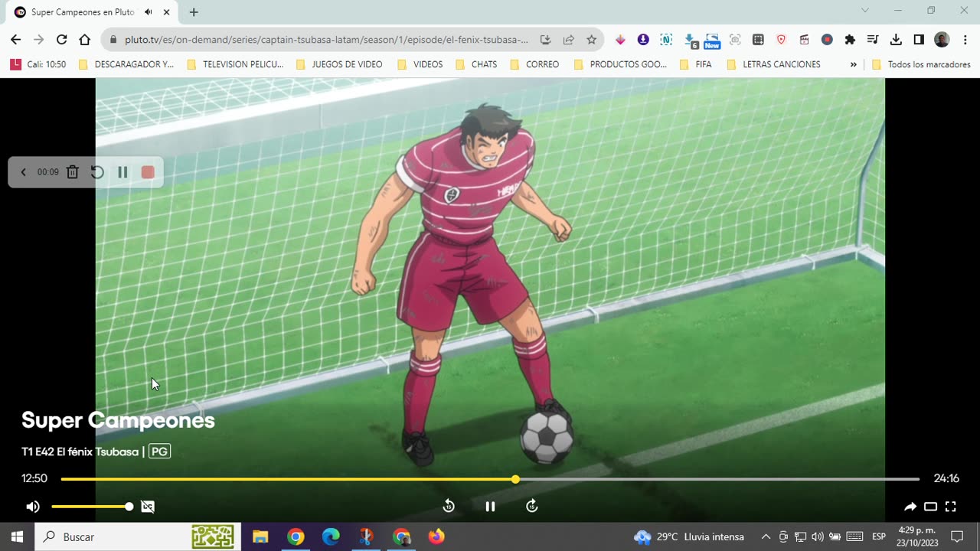Open Todos los marcadores folder

point(922,64)
